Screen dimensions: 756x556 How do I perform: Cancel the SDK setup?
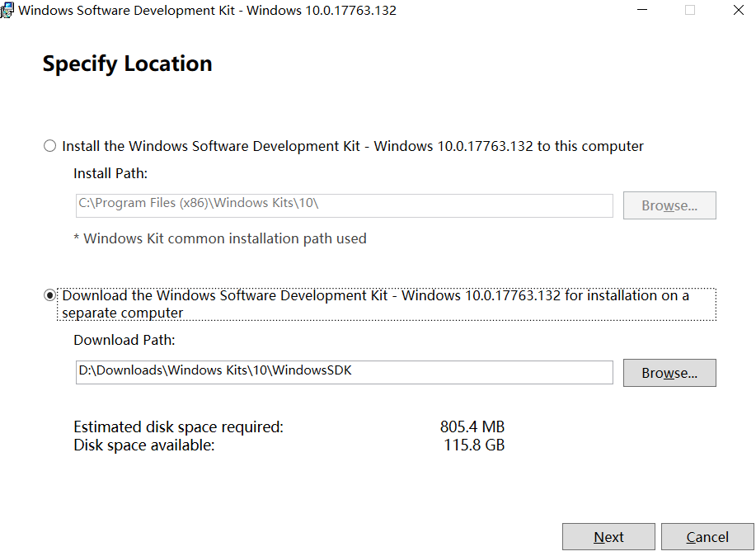[x=707, y=537]
